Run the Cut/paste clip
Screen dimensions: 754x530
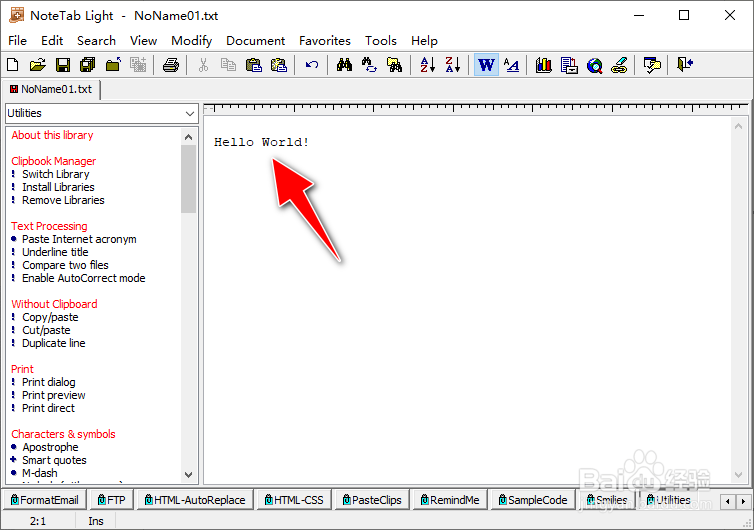tap(46, 330)
